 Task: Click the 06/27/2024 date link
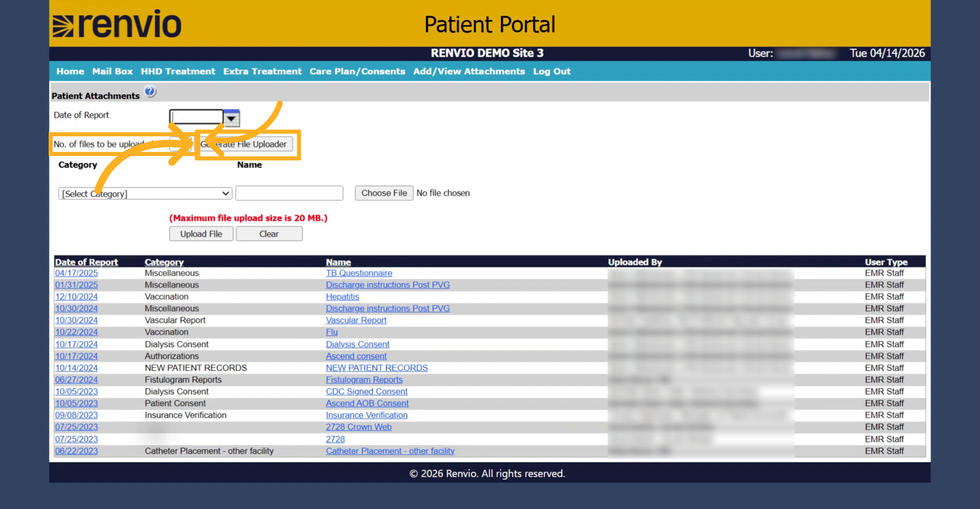point(76,380)
